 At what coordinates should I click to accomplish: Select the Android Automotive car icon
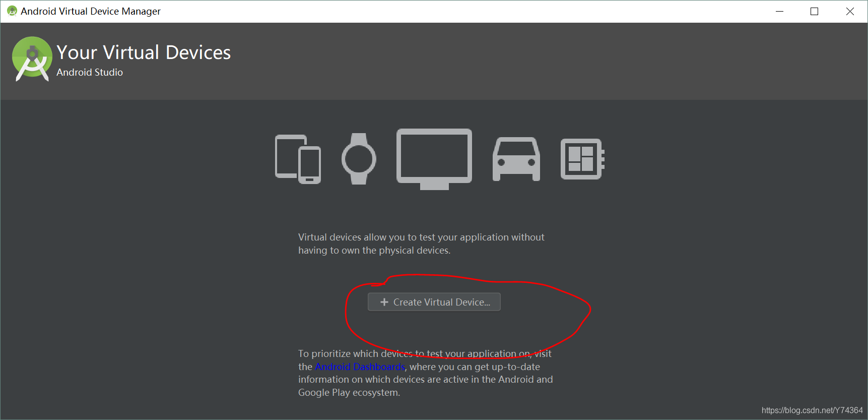pos(516,159)
